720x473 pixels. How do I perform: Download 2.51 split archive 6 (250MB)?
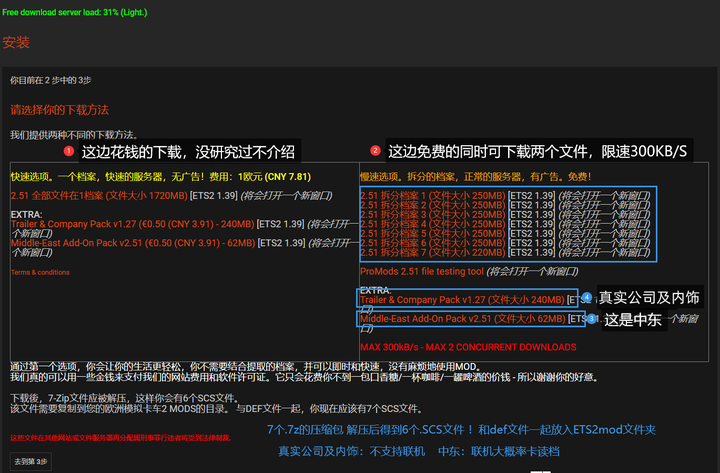433,243
